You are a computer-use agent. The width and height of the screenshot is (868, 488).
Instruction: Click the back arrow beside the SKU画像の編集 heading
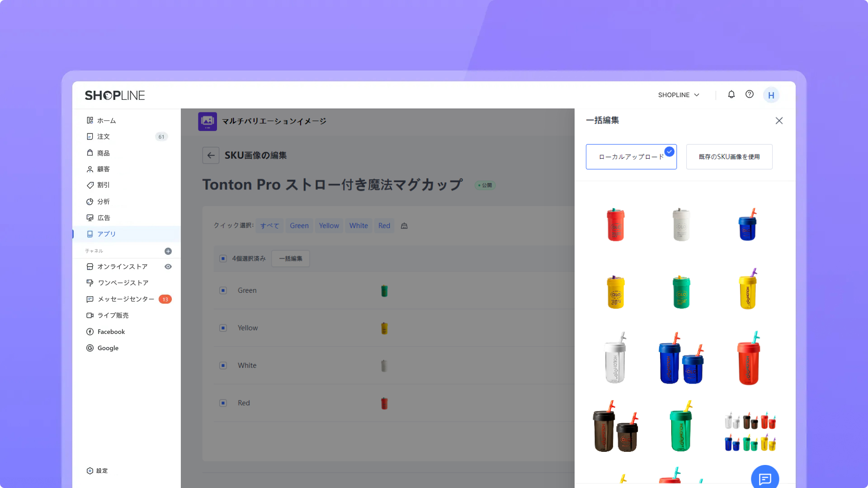click(x=211, y=155)
